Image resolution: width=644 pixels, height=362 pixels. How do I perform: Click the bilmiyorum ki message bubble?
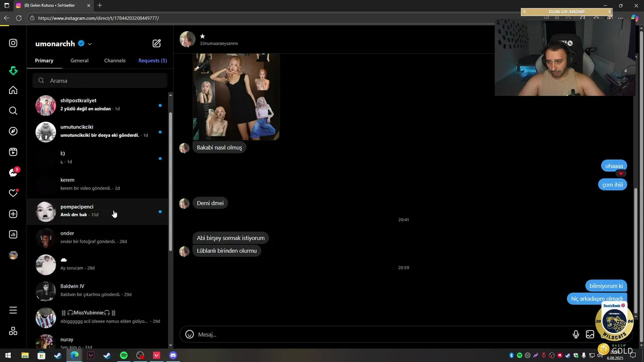click(x=606, y=286)
